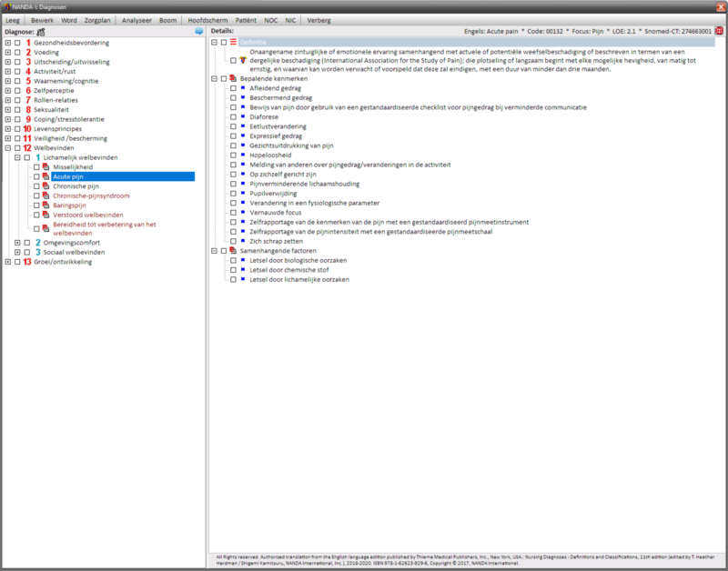The height and width of the screenshot is (571, 728).
Task: Click the Verberg button in the menu bar
Action: click(319, 19)
